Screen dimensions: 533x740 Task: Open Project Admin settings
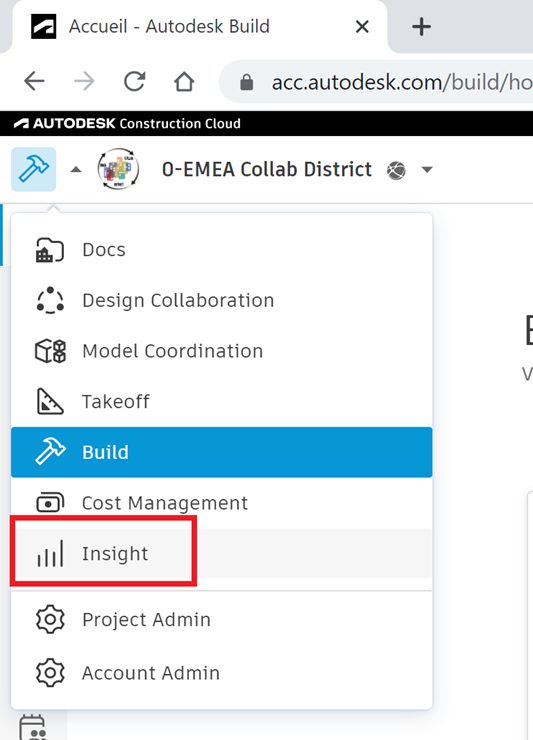pos(221,620)
